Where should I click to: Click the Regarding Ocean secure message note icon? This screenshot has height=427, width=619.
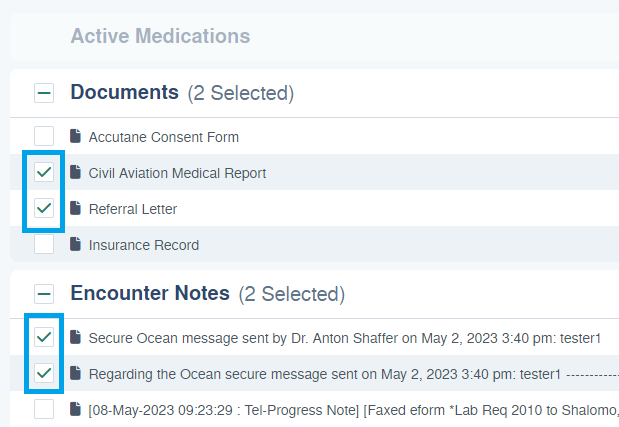pos(76,373)
